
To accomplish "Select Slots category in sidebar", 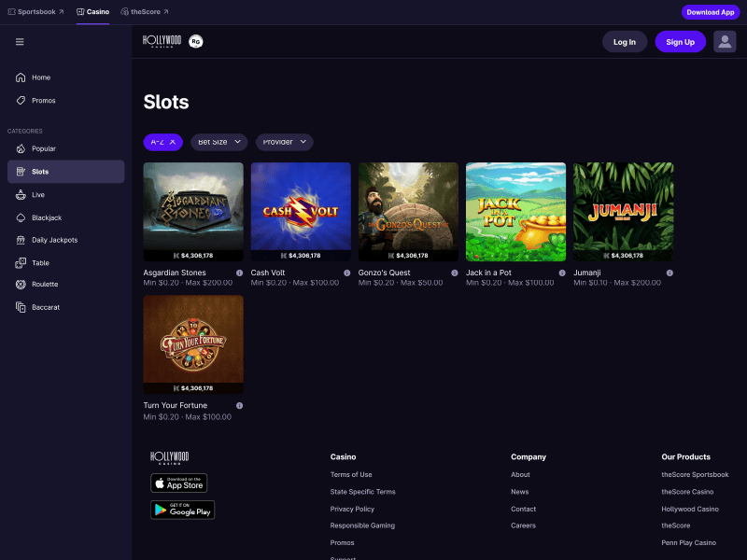I will pyautogui.click(x=65, y=172).
